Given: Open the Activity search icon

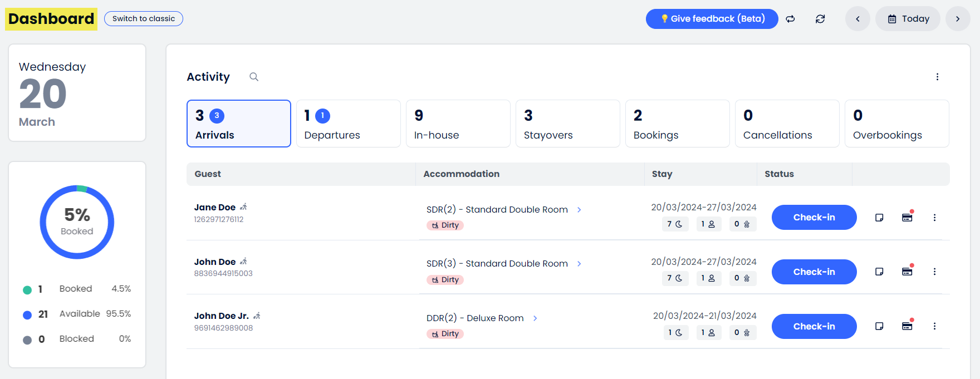Looking at the screenshot, I should 254,77.
